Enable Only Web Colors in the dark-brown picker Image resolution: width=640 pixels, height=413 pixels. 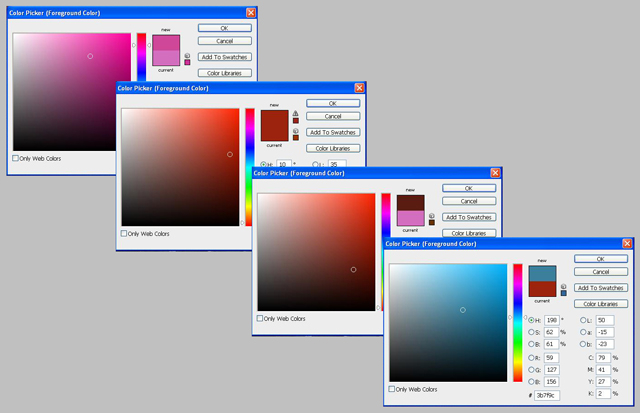tap(260, 318)
